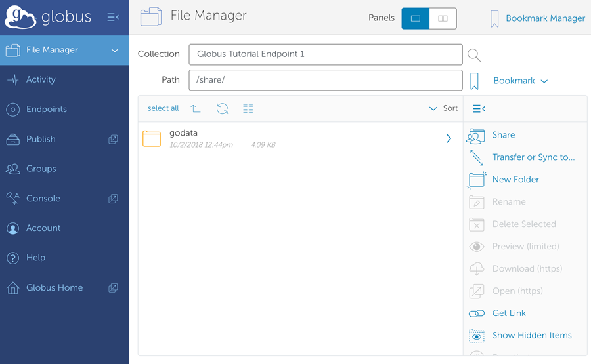Search collections with the magnifier icon

(x=474, y=55)
